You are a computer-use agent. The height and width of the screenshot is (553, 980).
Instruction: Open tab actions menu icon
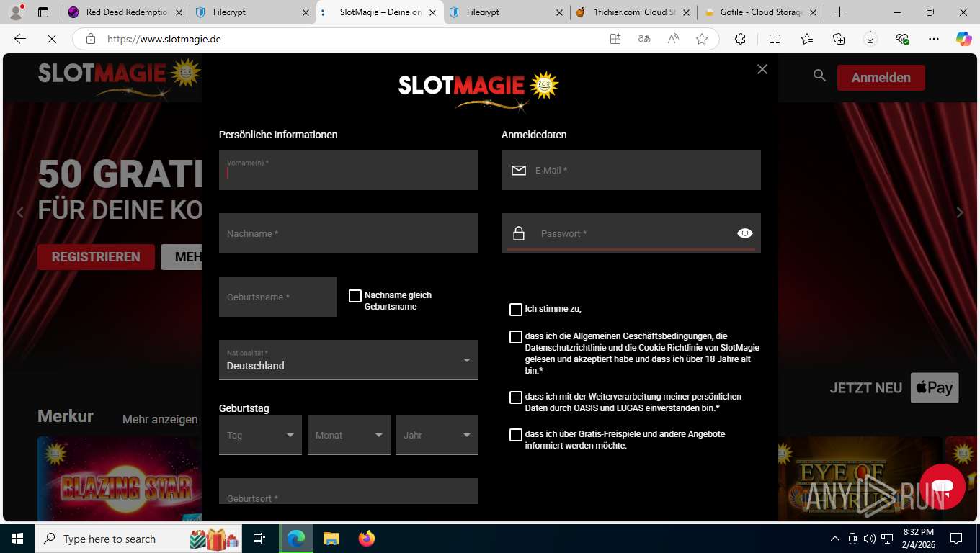tap(43, 12)
